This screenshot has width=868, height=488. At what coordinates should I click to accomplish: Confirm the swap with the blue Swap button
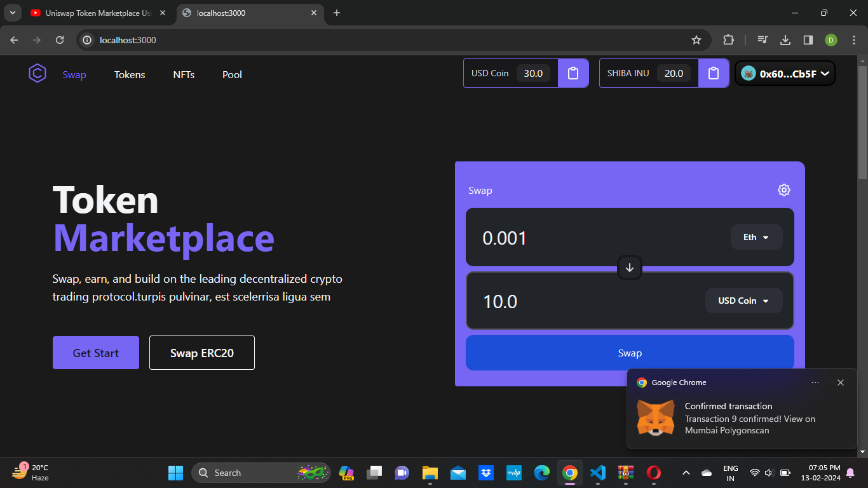(x=630, y=353)
